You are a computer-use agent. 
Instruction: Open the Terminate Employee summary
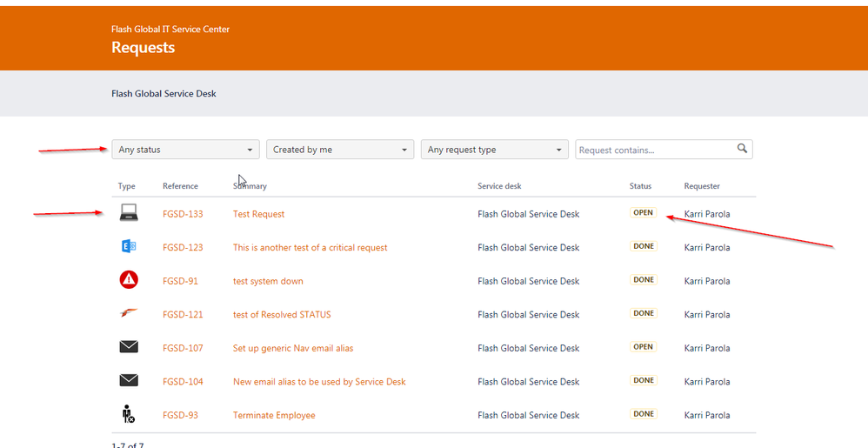tap(274, 415)
